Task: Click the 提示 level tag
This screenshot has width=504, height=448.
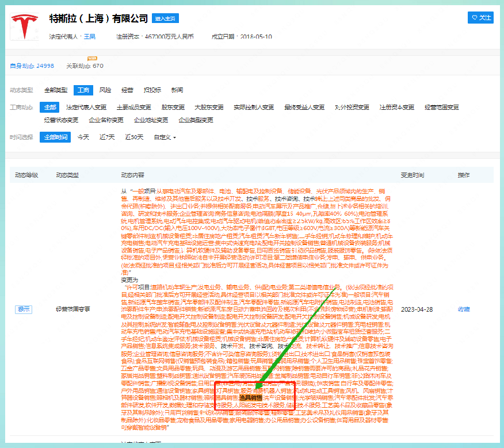Action: (x=24, y=309)
